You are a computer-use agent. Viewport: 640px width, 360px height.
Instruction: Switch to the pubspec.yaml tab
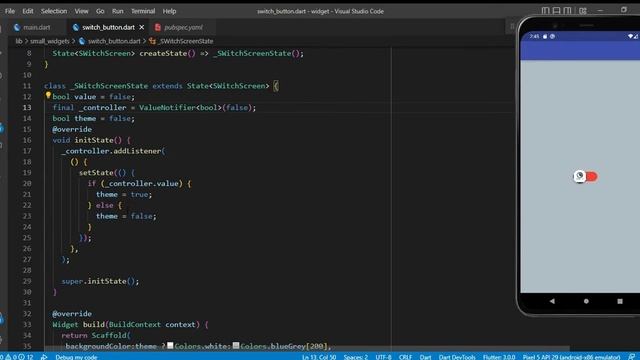pyautogui.click(x=183, y=27)
